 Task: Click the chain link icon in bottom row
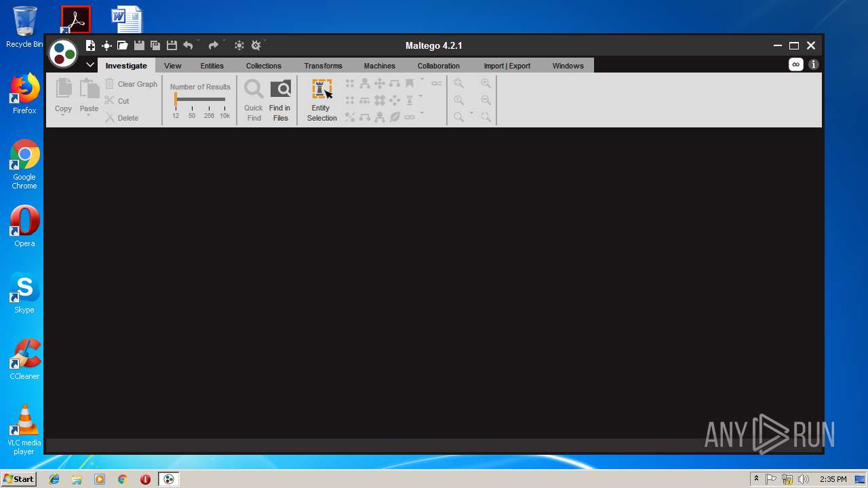tap(410, 117)
